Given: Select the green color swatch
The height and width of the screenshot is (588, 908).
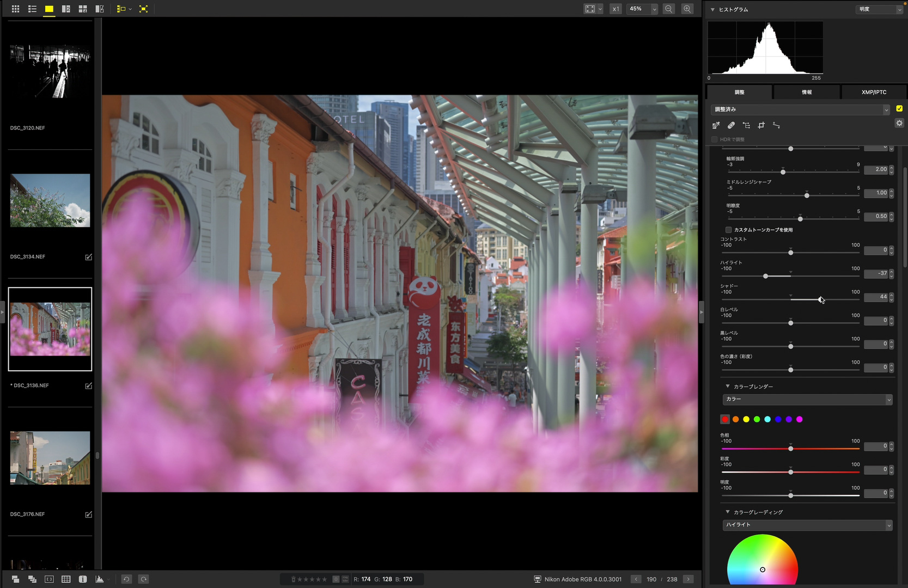Looking at the screenshot, I should (x=757, y=419).
